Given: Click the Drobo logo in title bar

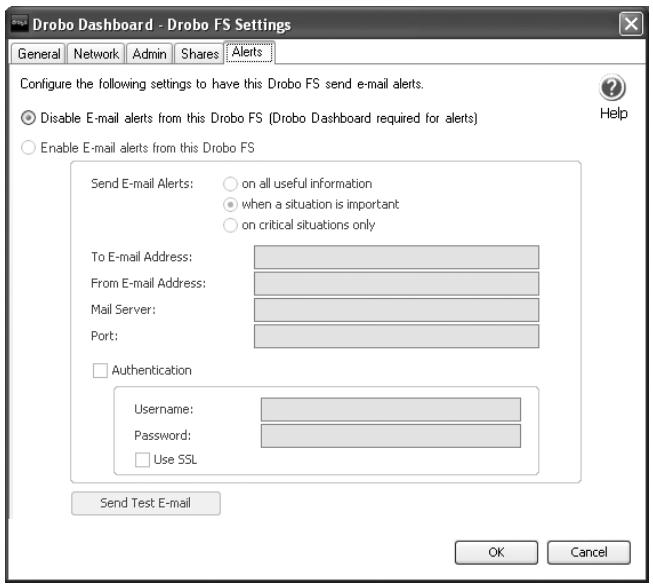Looking at the screenshot, I should (19, 23).
